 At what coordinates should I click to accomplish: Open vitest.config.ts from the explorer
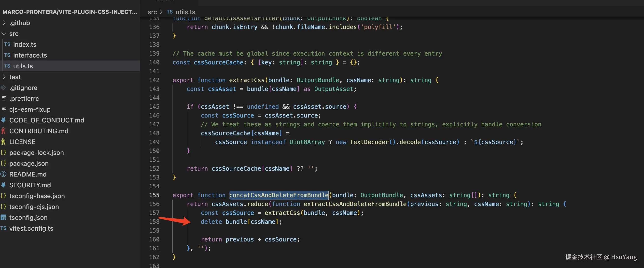point(31,228)
